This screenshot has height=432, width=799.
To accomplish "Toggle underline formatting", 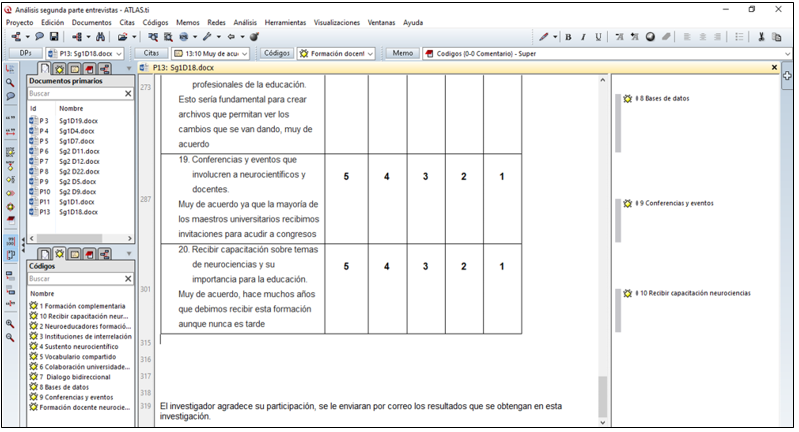I will (x=598, y=37).
